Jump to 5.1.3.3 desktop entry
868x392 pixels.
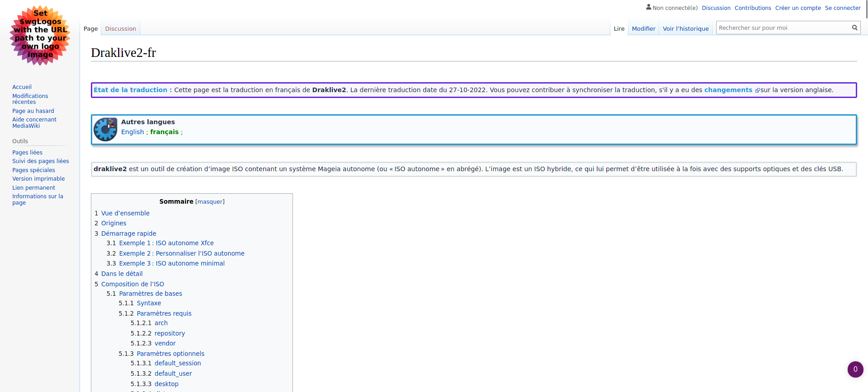[155, 384]
